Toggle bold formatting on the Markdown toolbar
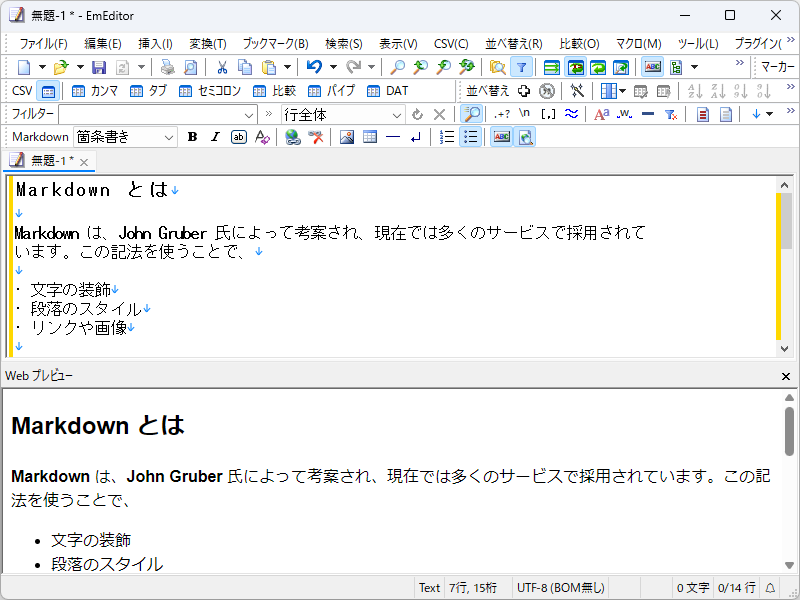Screen dimensions: 800x600 192,137
